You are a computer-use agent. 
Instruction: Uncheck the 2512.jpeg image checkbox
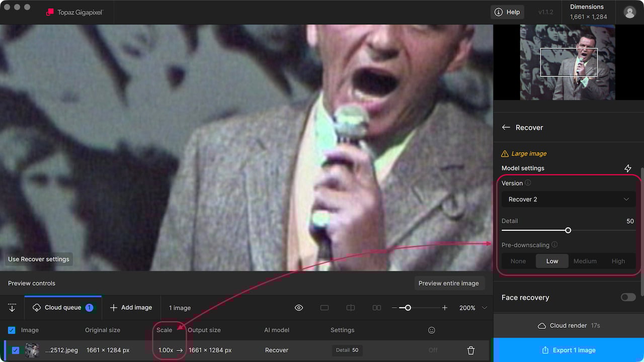[16, 350]
